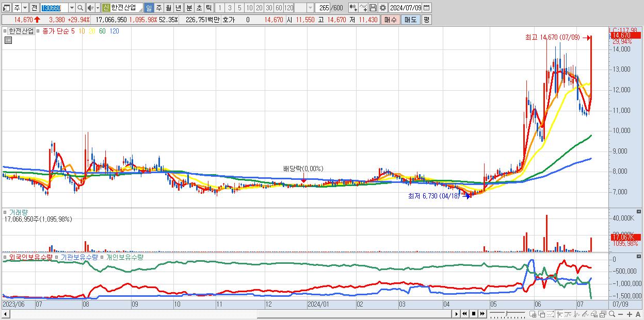Click the 평 button
Screen dimensions: 644x320
click(426, 20)
